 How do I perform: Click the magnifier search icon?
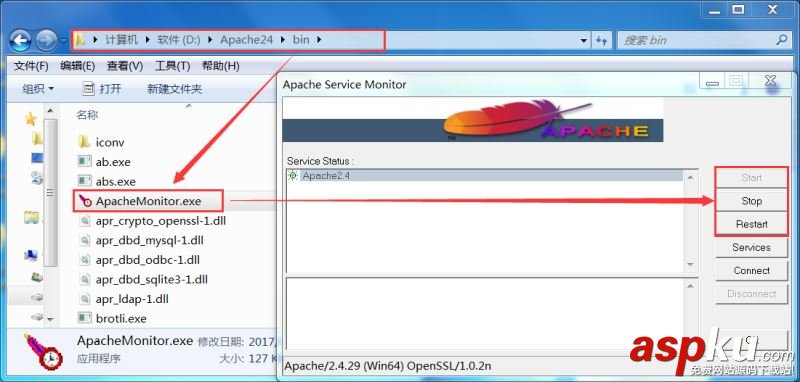(x=782, y=39)
